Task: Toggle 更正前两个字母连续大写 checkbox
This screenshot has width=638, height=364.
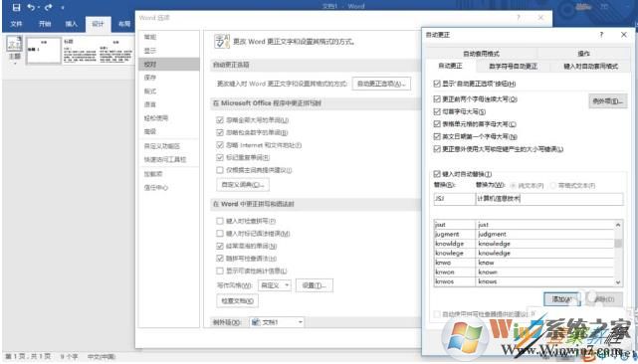Action: tap(437, 98)
